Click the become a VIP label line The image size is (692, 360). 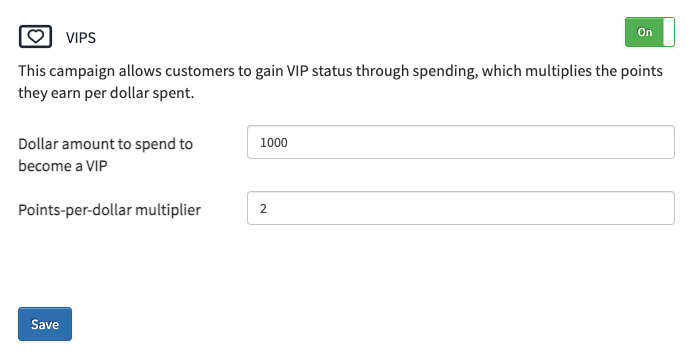(x=63, y=166)
